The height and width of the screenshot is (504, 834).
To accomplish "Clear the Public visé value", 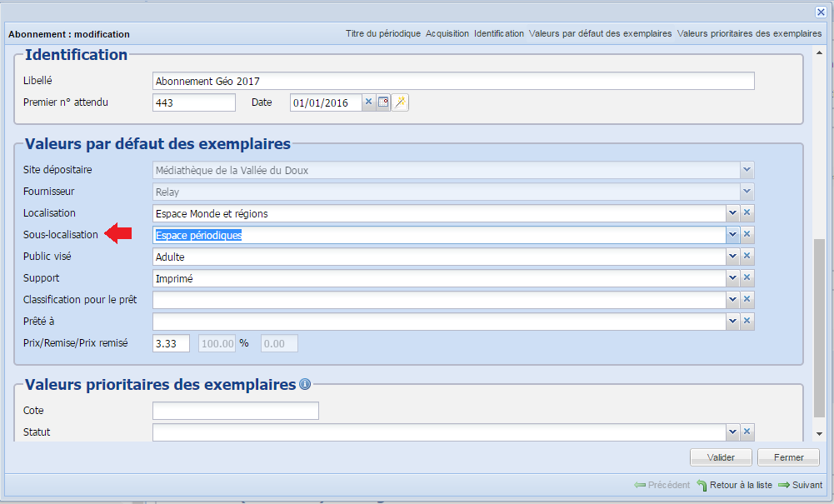I will [x=747, y=256].
